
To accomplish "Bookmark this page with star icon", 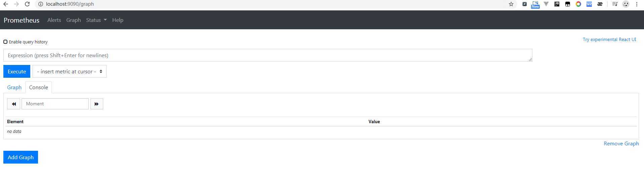I will (511, 4).
